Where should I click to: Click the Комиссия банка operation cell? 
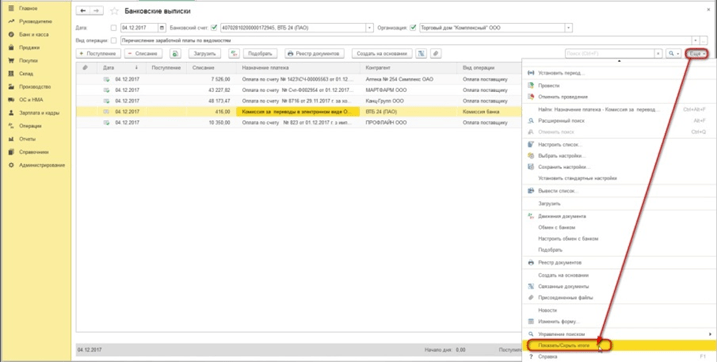coord(489,112)
